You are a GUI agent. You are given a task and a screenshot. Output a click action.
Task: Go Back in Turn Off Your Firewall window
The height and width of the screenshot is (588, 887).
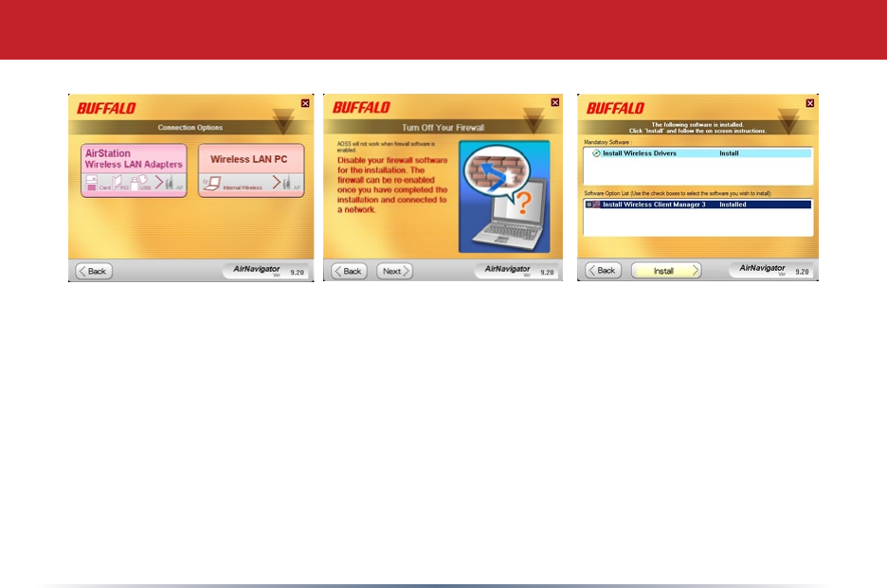349,272
